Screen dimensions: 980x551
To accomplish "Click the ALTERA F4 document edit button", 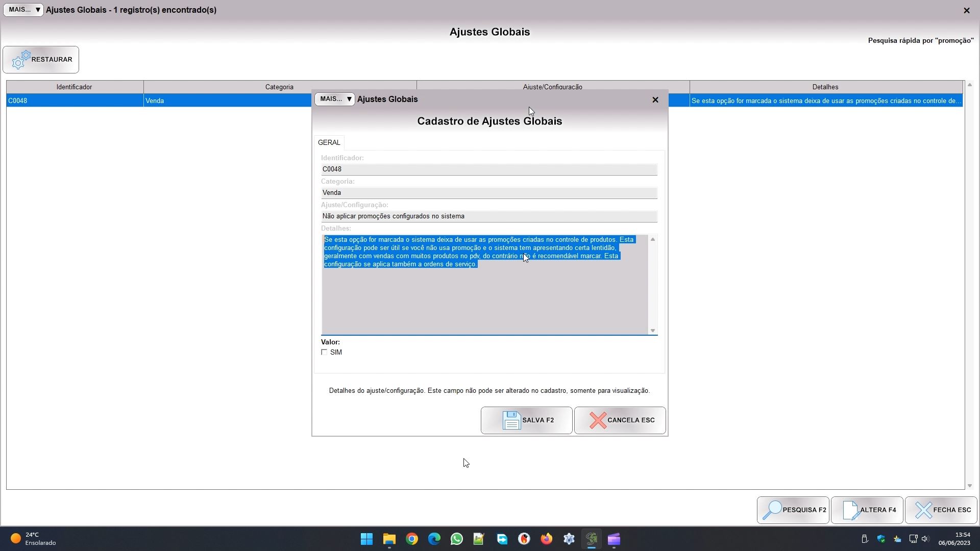I will [867, 510].
